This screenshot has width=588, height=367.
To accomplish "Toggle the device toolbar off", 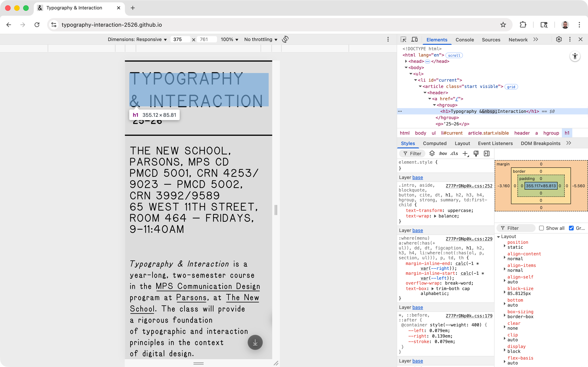I will tap(415, 39).
